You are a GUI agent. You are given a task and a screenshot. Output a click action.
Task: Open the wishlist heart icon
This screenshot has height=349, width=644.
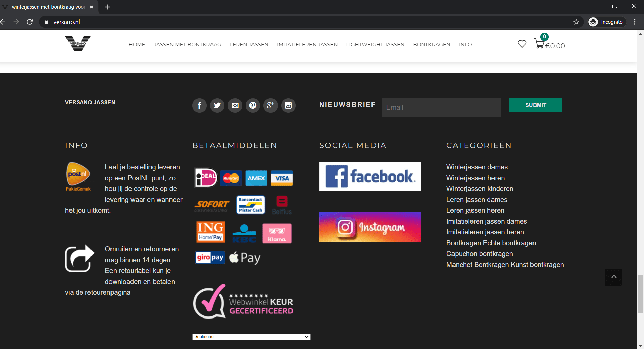point(522,44)
